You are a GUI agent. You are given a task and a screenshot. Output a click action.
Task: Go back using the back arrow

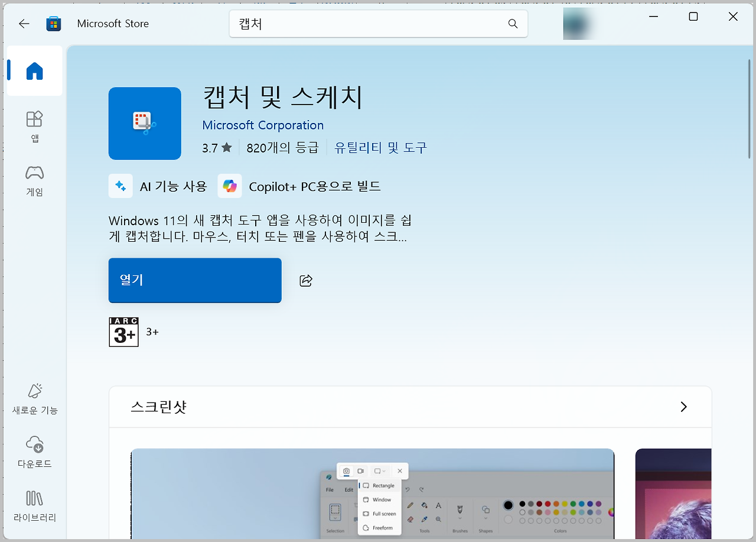tap(24, 24)
